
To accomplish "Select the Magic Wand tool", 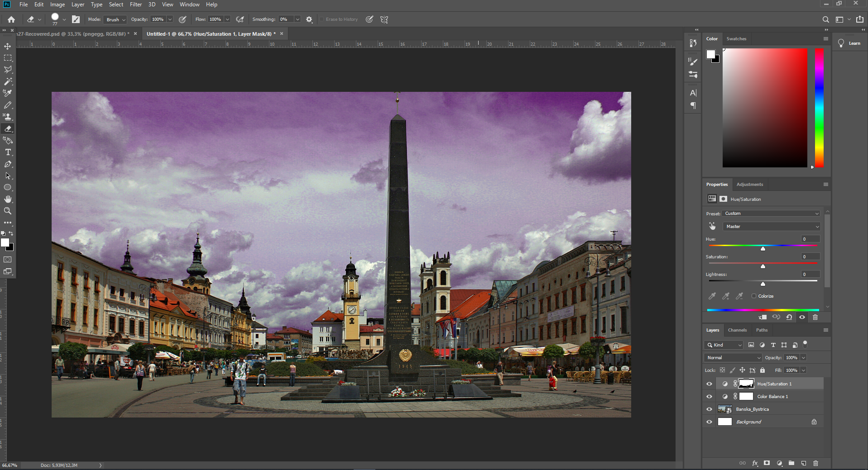I will pyautogui.click(x=8, y=81).
